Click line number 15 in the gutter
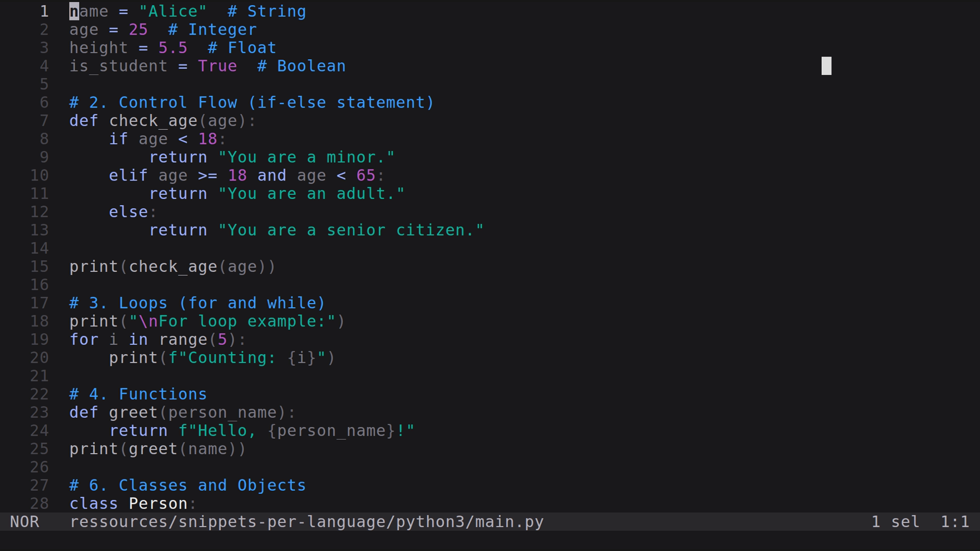The image size is (980, 551). pos(39,266)
